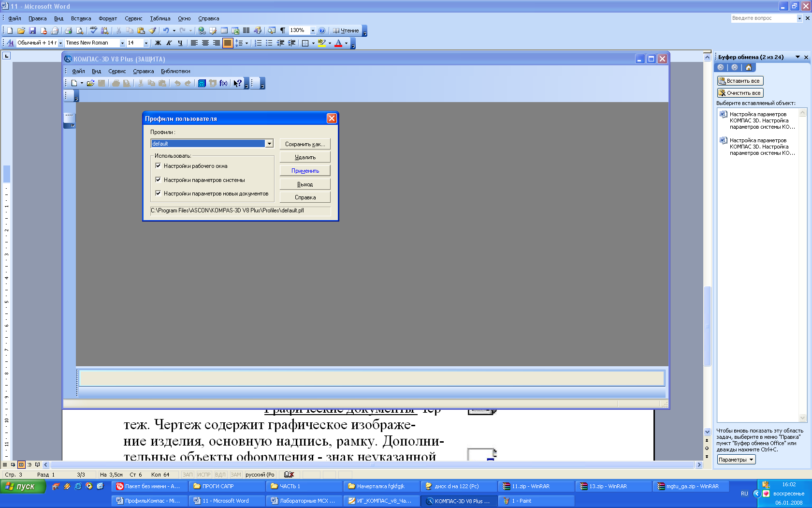Switch to Print Layout view button
This screenshot has width=812, height=508.
click(21, 464)
